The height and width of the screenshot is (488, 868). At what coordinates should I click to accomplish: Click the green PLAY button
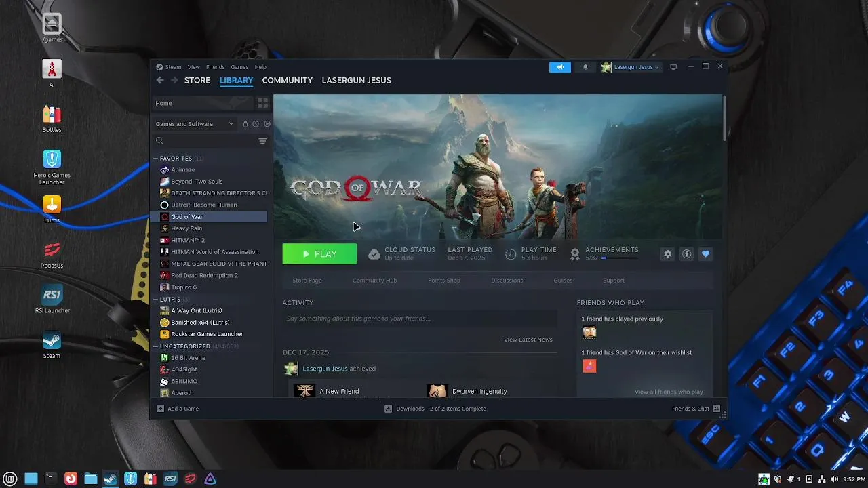click(319, 254)
